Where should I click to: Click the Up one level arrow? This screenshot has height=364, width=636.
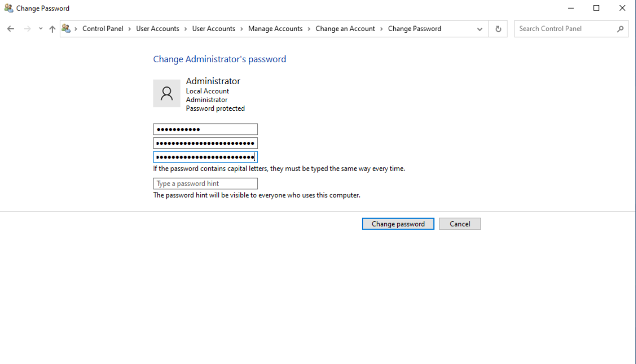coord(52,29)
